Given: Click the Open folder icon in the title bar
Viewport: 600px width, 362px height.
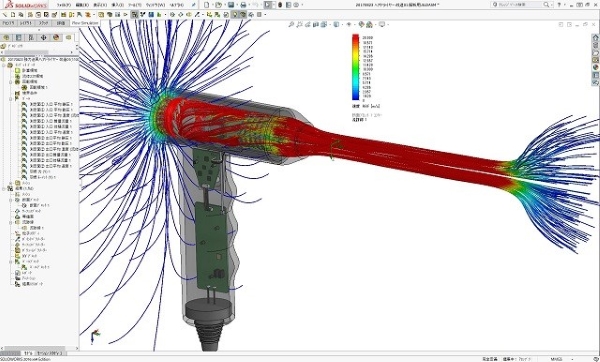Looking at the screenshot, I should (218, 5).
